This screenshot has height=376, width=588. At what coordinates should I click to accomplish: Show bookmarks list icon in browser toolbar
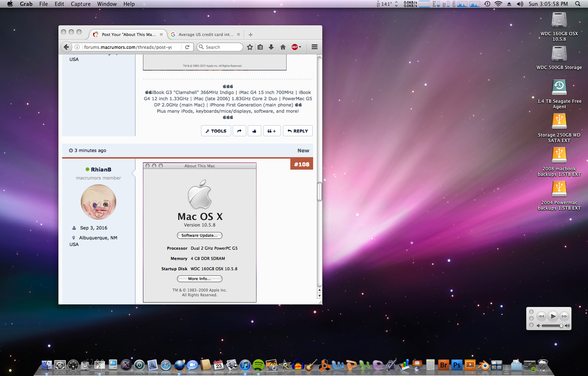coord(260,47)
